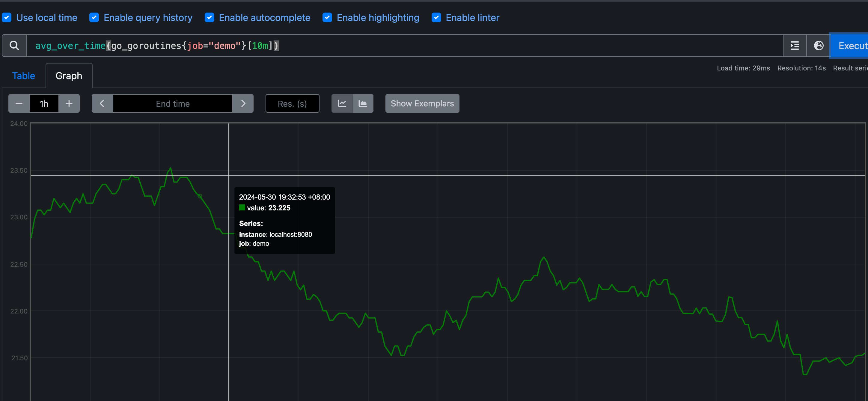This screenshot has width=868, height=401.
Task: Decrease the graph range with minus
Action: (x=19, y=103)
